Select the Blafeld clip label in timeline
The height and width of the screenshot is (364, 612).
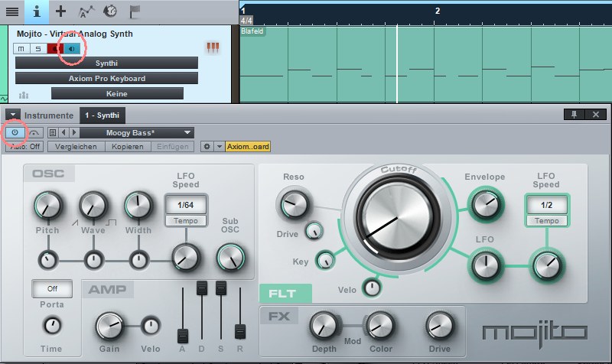click(x=252, y=31)
